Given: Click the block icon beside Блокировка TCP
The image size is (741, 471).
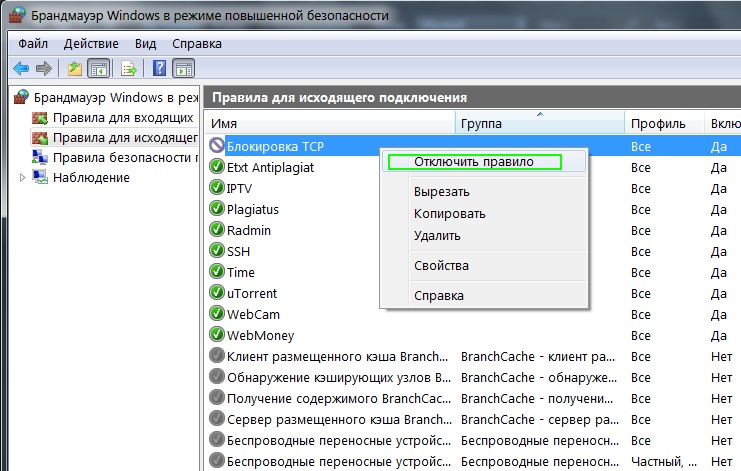Looking at the screenshot, I should (217, 146).
